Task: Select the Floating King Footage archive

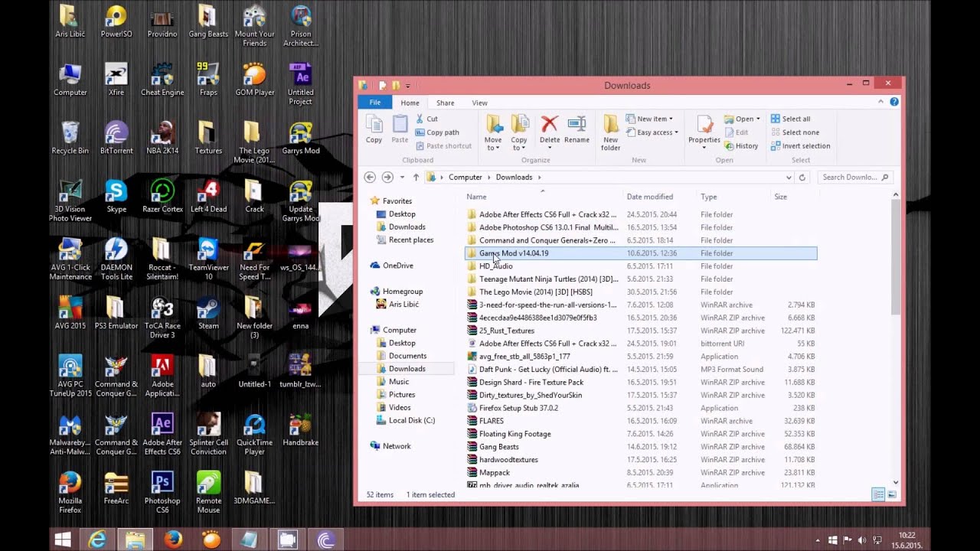Action: [x=641, y=434]
